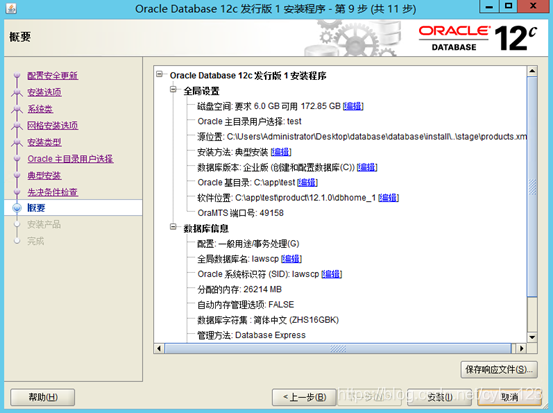The width and height of the screenshot is (553, 413).
Task: Collapse the 数据库信息 tree section
Action: tap(173, 227)
